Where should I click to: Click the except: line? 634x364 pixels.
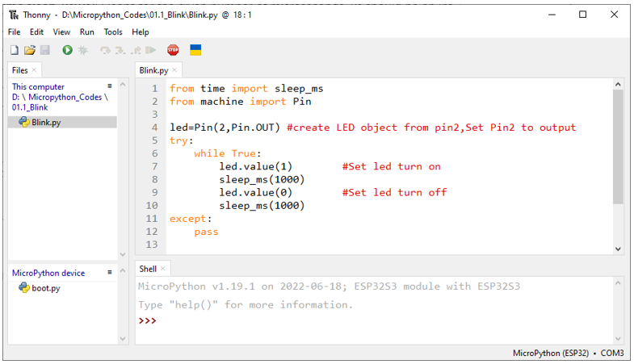pyautogui.click(x=191, y=219)
